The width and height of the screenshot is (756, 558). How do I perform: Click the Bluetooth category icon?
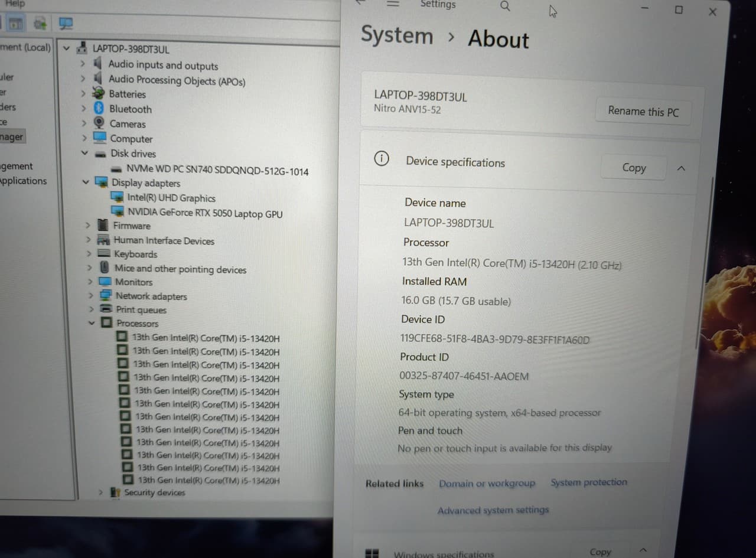click(x=99, y=108)
